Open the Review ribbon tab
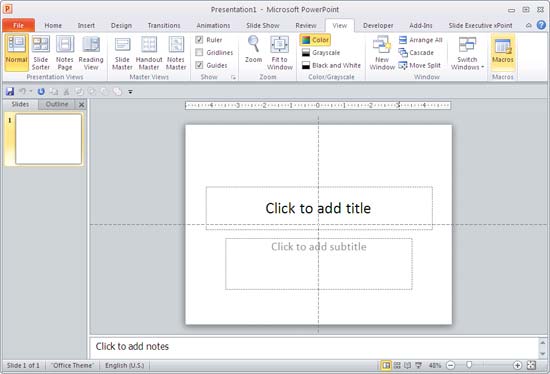 click(306, 26)
